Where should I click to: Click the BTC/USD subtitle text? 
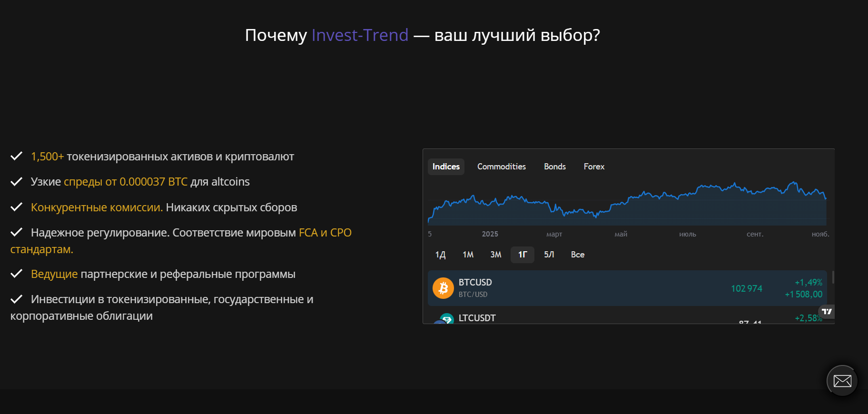[x=473, y=295]
